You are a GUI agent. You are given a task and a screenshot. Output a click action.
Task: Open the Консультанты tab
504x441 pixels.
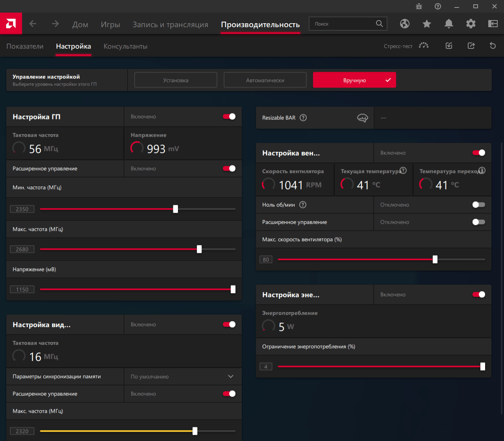click(x=125, y=46)
